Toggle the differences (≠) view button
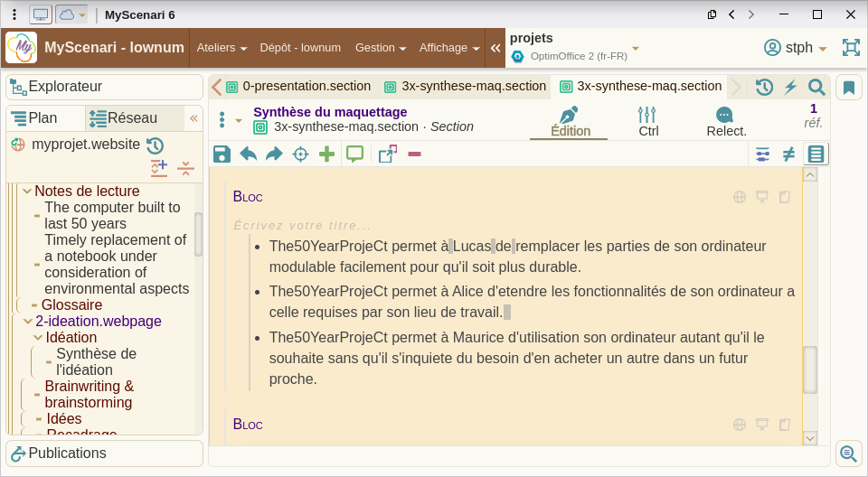Screen dimensions: 868x477 coord(788,154)
